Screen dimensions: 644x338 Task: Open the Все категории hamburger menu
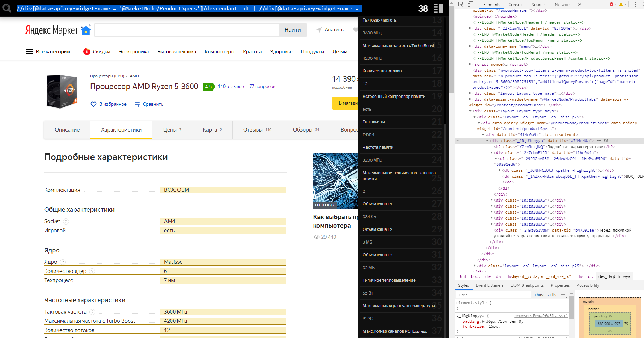pyautogui.click(x=29, y=52)
